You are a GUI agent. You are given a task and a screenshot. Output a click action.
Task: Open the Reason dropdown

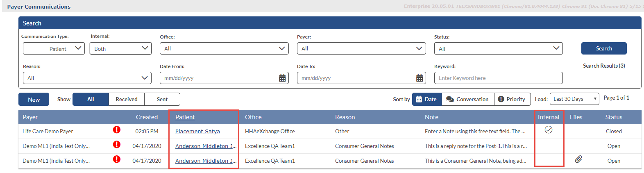point(87,78)
